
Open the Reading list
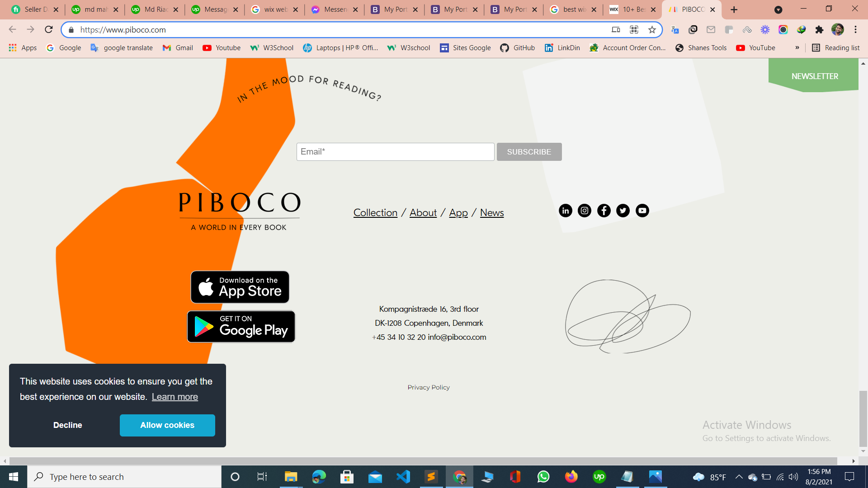coord(836,48)
